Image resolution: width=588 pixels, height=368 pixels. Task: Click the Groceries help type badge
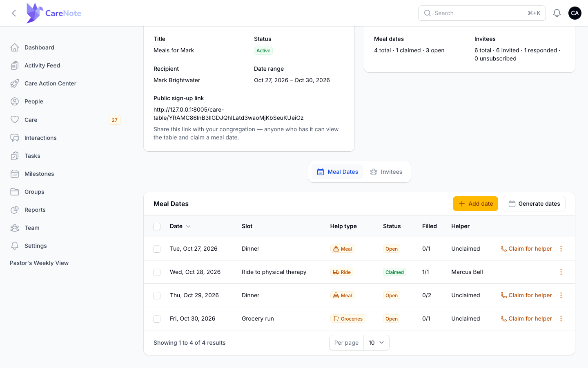pos(348,319)
